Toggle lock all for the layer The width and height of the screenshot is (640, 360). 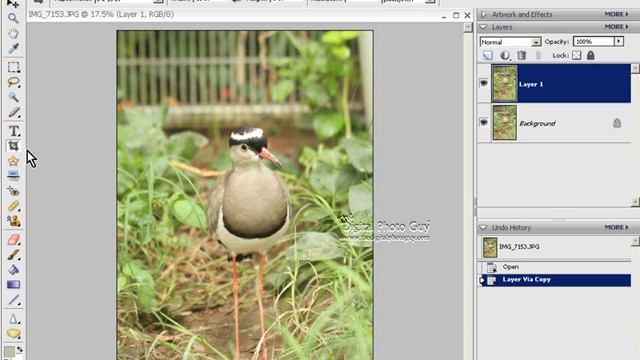pos(591,56)
